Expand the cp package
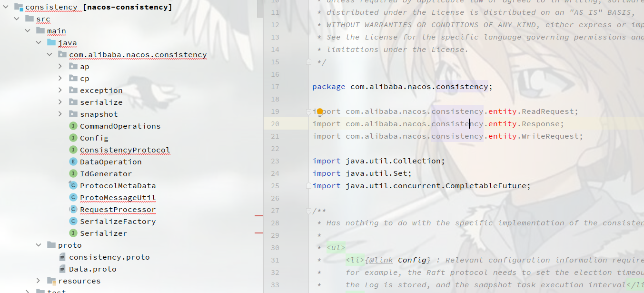This screenshot has width=644, height=293. pyautogui.click(x=60, y=79)
